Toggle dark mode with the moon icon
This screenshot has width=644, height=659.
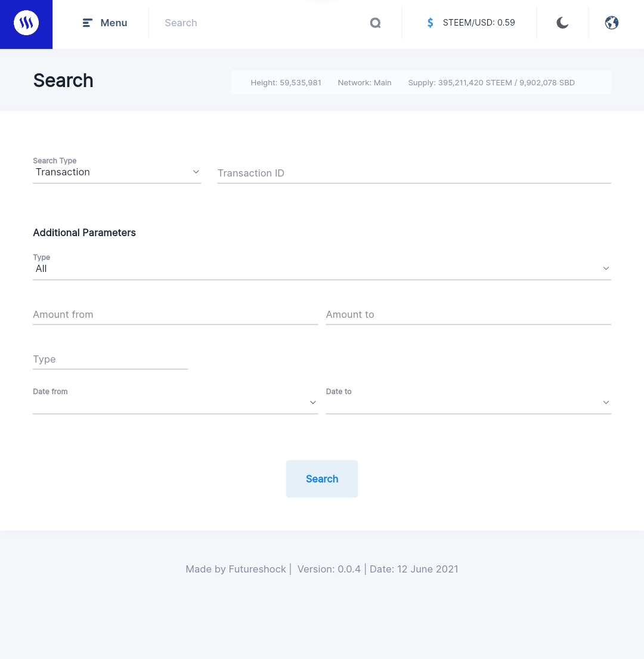click(562, 23)
